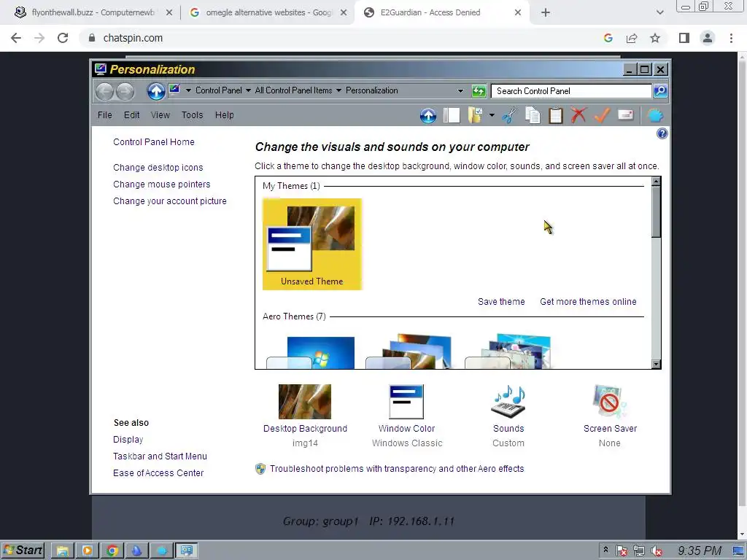Open Change your account picture link
The image size is (747, 560).
point(169,201)
